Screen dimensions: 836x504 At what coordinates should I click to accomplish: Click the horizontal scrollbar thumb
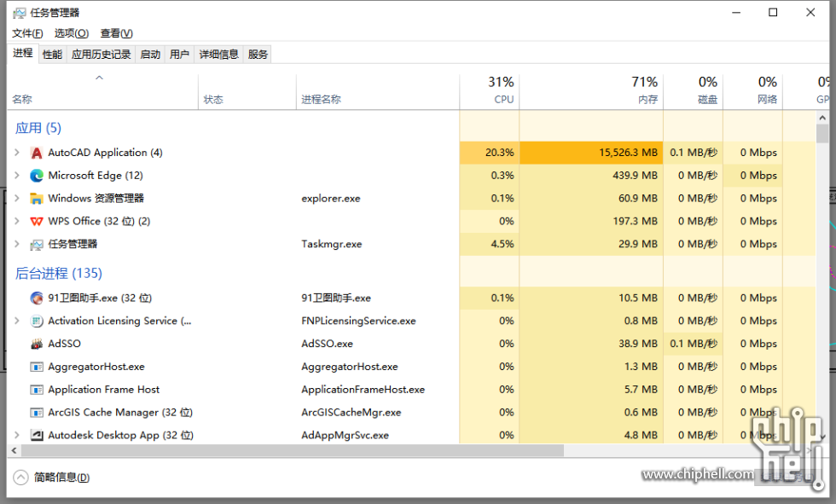[x=292, y=451]
